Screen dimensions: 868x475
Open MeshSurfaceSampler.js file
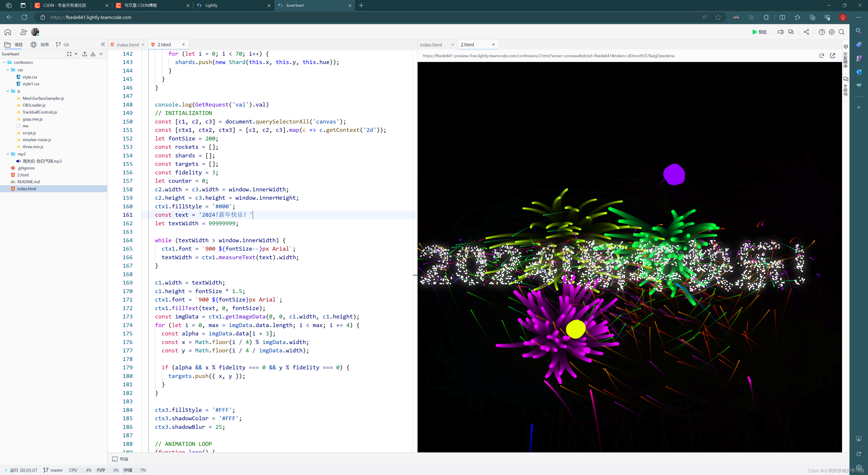pyautogui.click(x=43, y=98)
